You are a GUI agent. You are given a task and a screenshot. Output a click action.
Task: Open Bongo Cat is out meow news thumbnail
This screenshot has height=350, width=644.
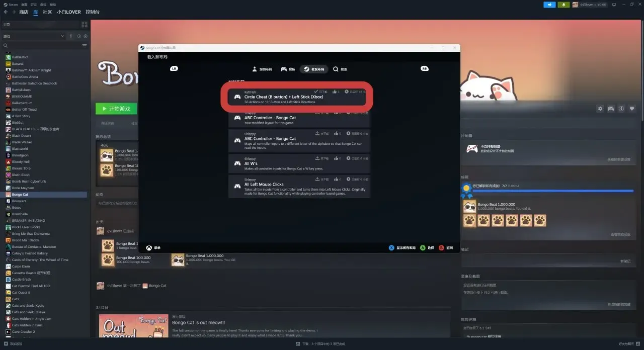[x=133, y=326]
